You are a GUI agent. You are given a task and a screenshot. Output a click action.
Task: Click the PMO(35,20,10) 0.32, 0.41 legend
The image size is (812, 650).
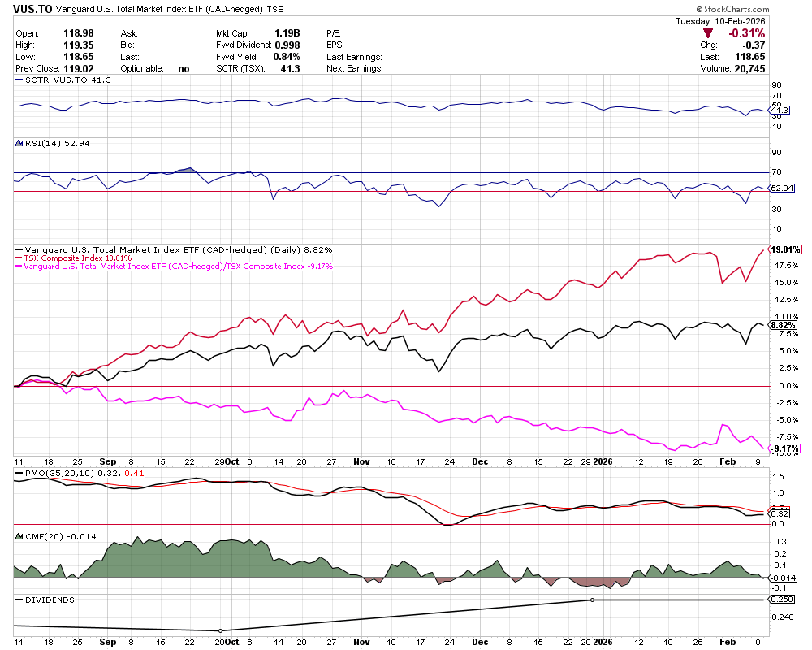point(80,473)
